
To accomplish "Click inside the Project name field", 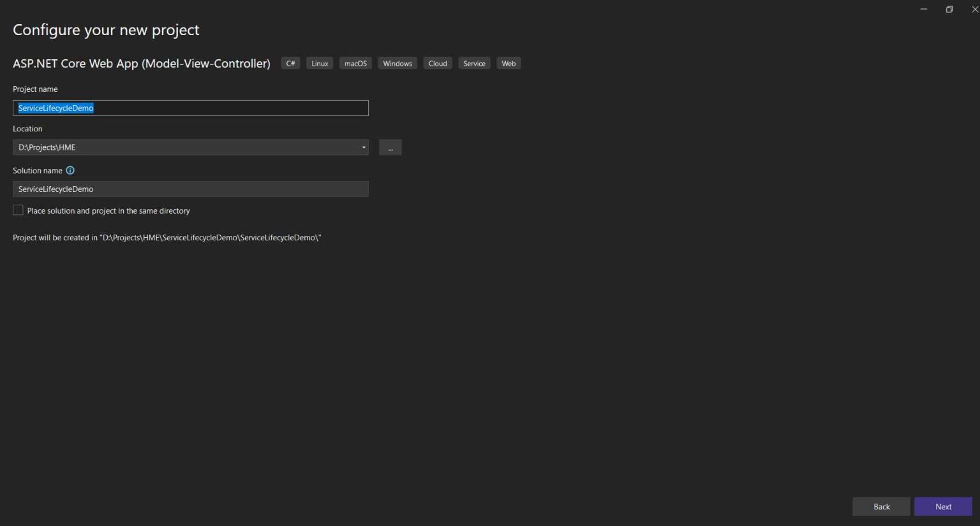I will point(190,108).
